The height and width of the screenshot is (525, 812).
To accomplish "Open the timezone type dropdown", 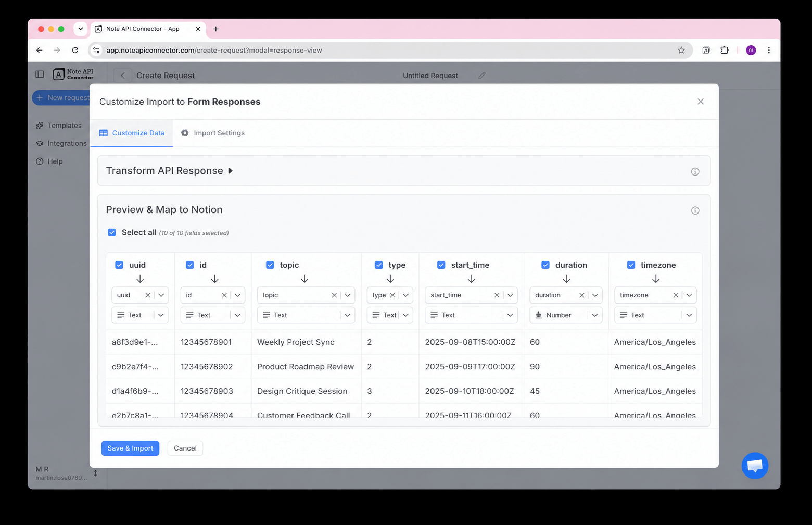I will (655, 315).
